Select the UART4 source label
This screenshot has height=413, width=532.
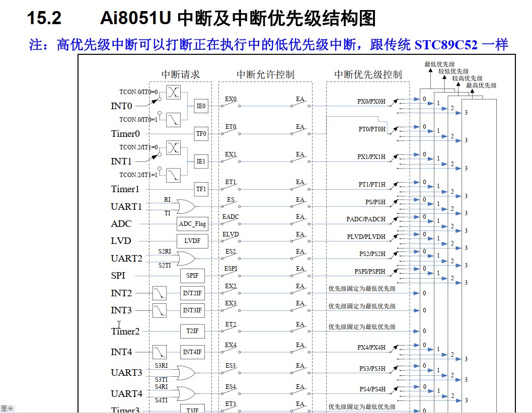pyautogui.click(x=126, y=394)
